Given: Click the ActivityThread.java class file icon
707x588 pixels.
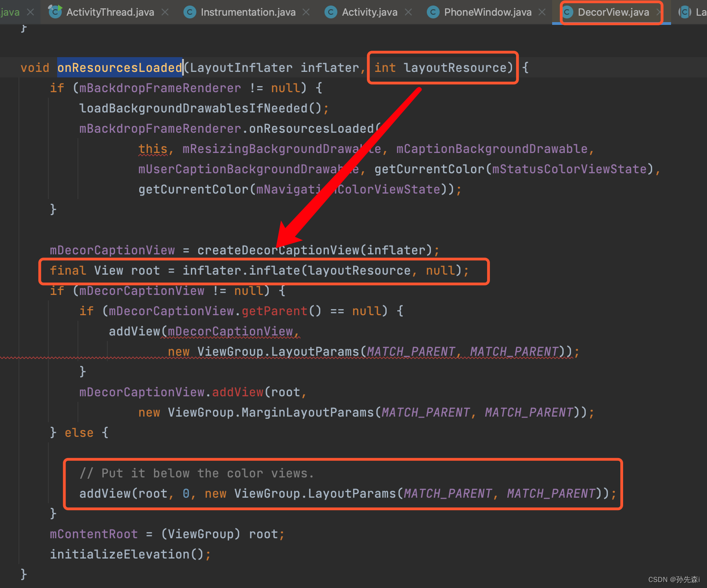Looking at the screenshot, I should pos(55,12).
